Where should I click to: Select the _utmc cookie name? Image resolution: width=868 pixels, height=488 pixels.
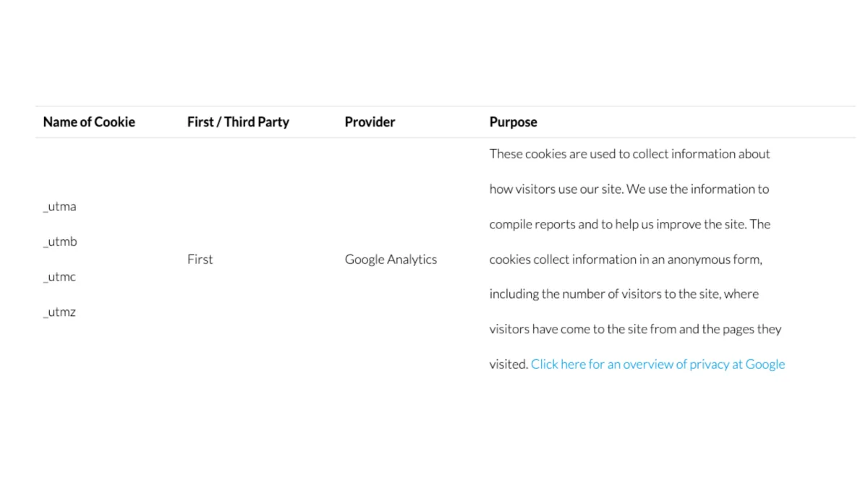(x=59, y=277)
